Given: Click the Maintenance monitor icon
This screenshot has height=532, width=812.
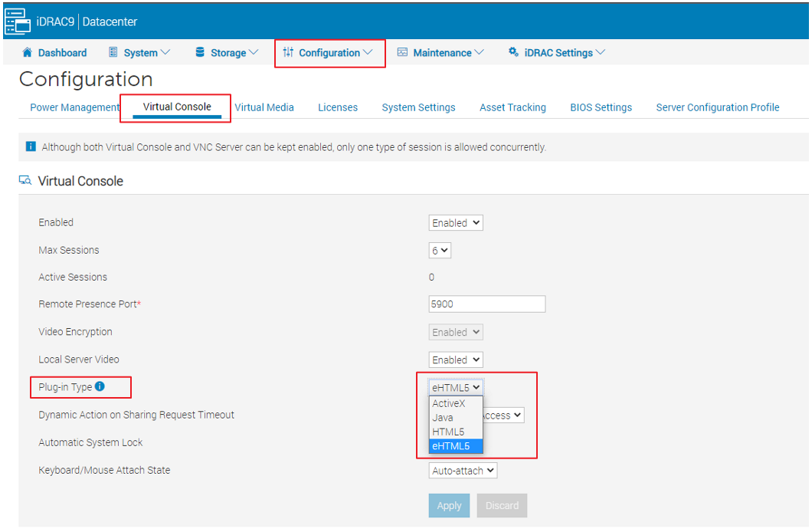Looking at the screenshot, I should click(402, 52).
